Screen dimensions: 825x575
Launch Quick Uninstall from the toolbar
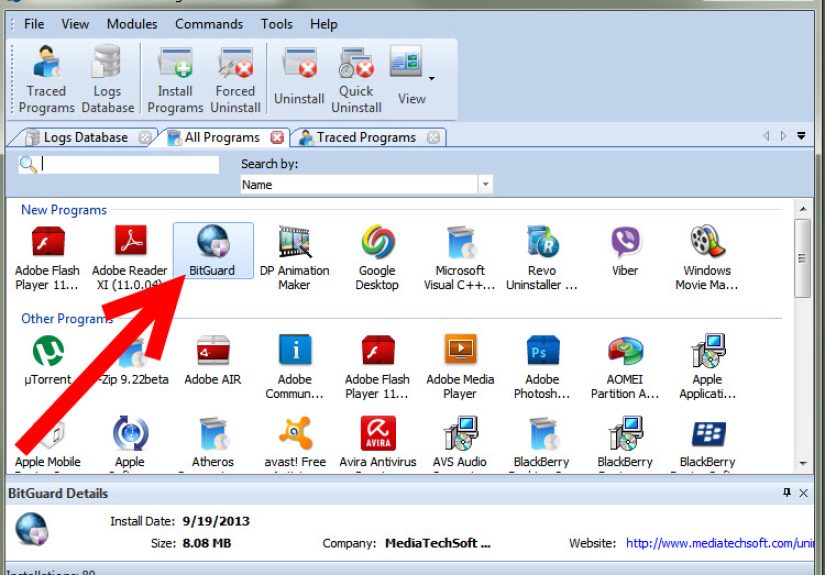(356, 79)
